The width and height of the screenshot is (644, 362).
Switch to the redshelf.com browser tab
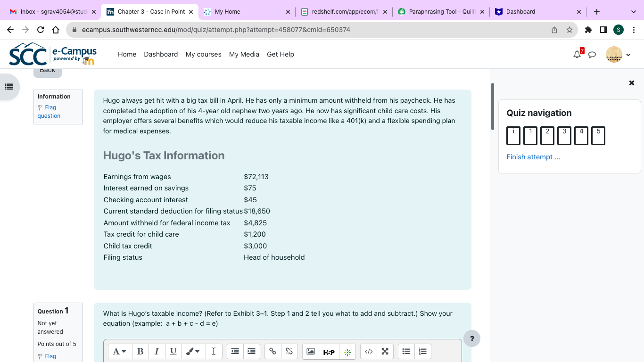point(343,12)
